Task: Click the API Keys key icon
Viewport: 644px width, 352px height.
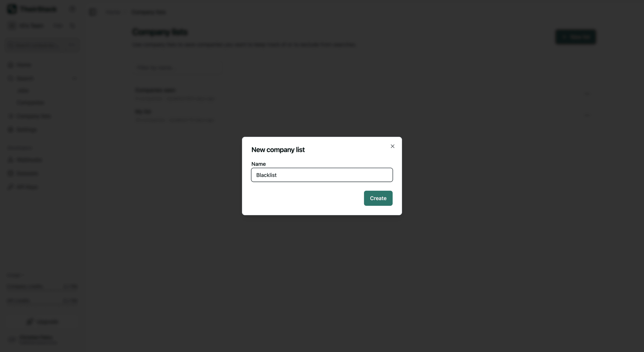Action: [x=10, y=187]
